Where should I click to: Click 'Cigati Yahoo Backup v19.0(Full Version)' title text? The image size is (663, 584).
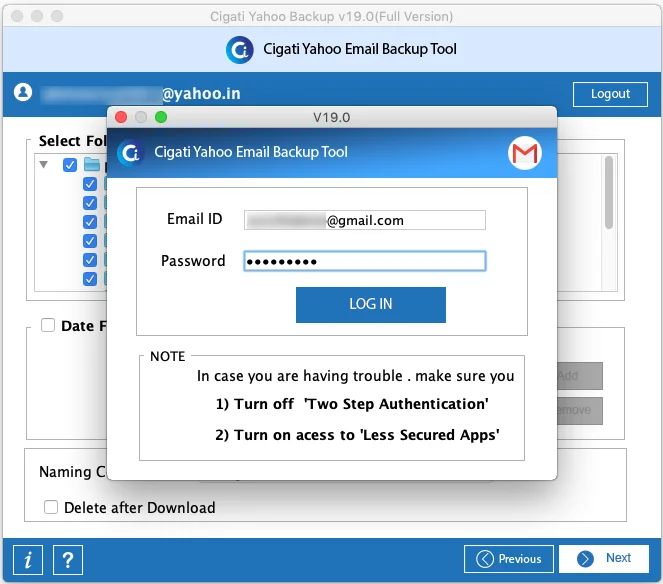(331, 16)
